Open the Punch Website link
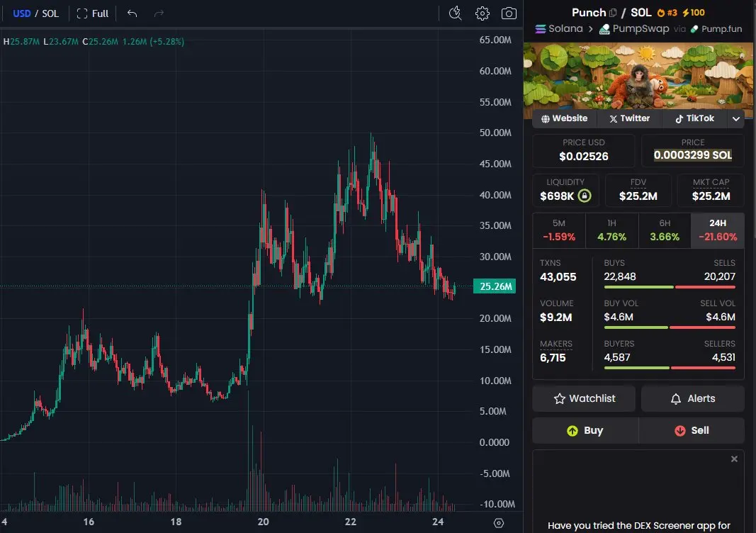Screen dimensions: 756x533 tap(564, 118)
